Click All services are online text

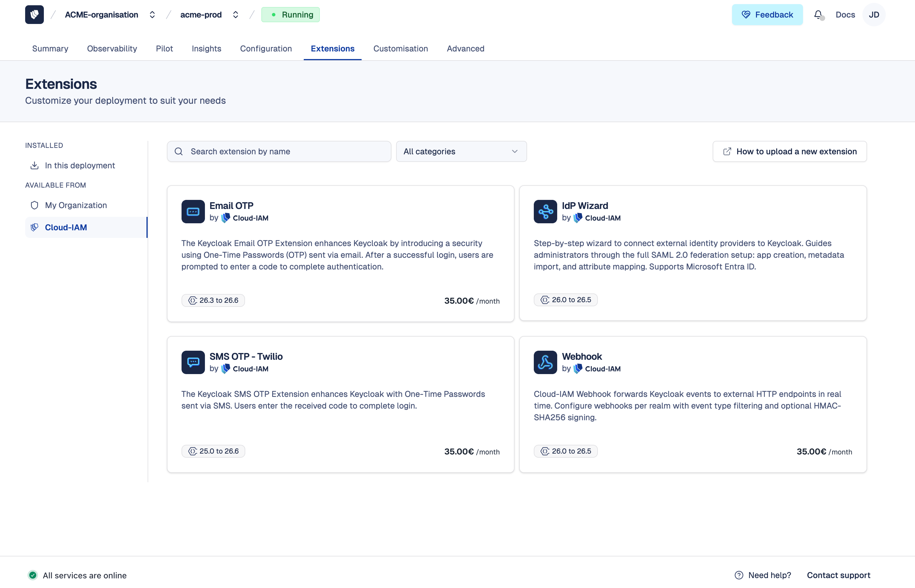(x=84, y=575)
